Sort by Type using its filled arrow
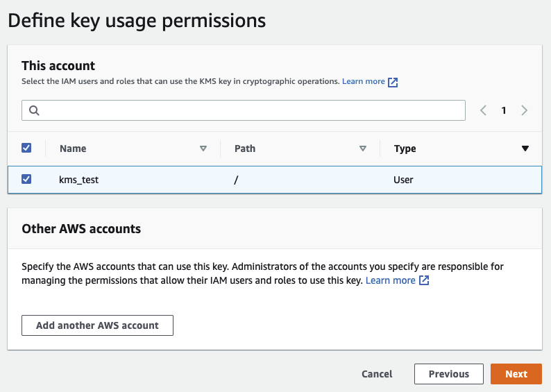The height and width of the screenshot is (392, 551). (525, 148)
